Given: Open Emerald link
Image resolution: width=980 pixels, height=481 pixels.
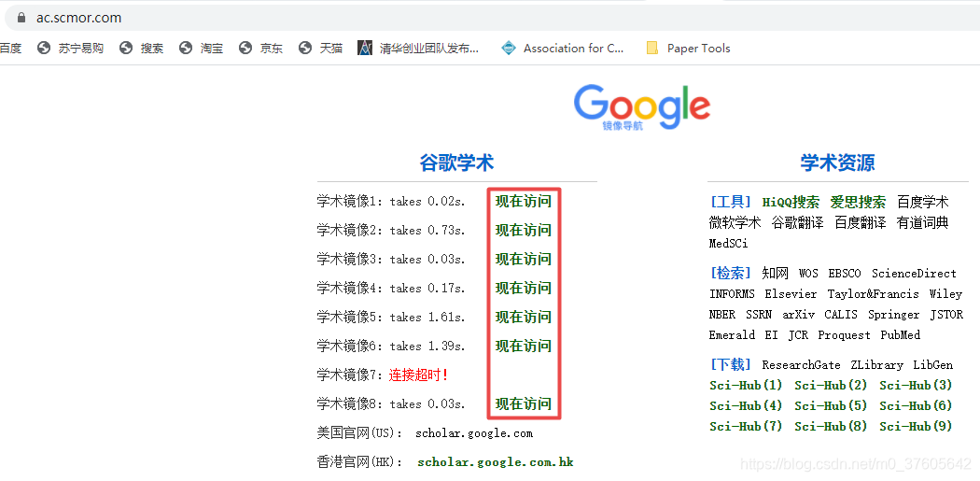Looking at the screenshot, I should click(x=732, y=335).
